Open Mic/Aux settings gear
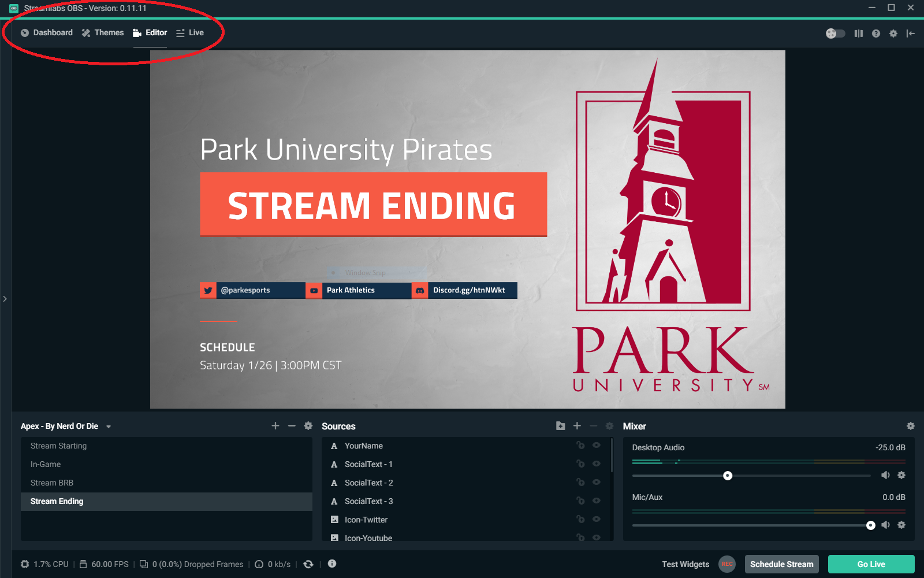This screenshot has width=924, height=578. coord(901,525)
